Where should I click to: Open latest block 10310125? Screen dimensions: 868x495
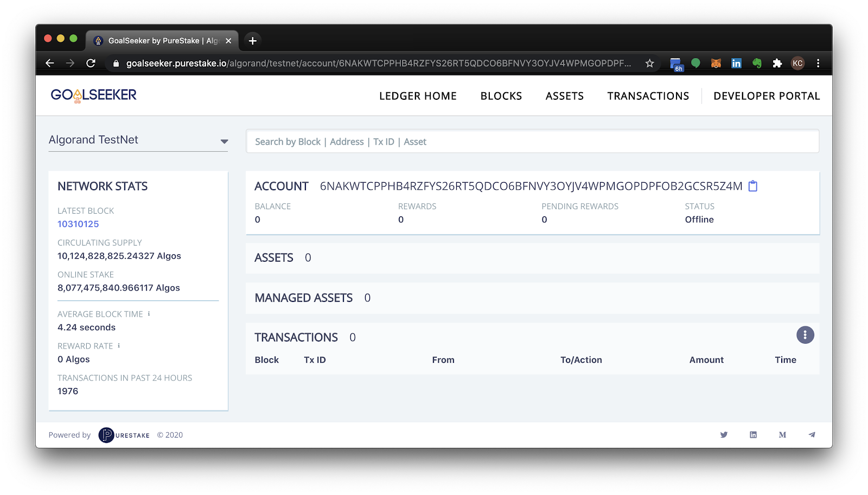(x=78, y=223)
